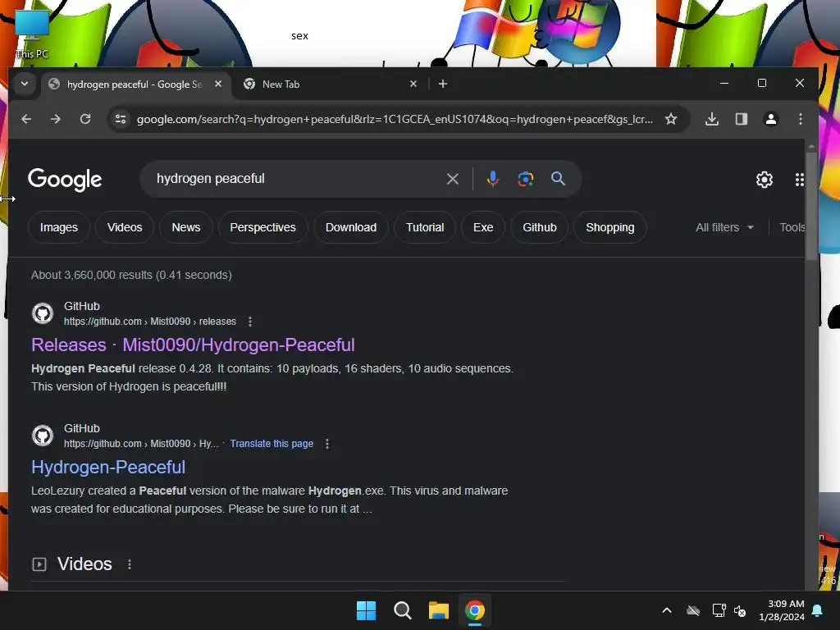Apply the Download filter chip
Screen dimensions: 840x630
coord(351,228)
